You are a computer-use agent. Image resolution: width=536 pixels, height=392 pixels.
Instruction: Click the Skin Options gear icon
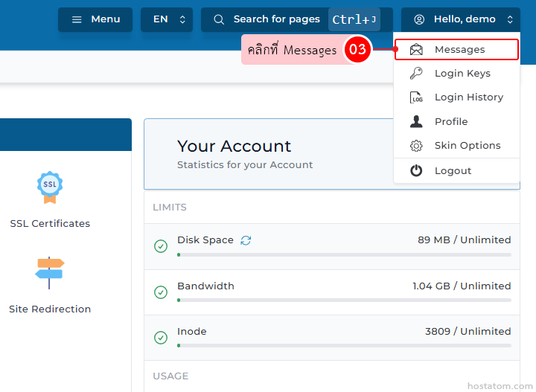[417, 146]
